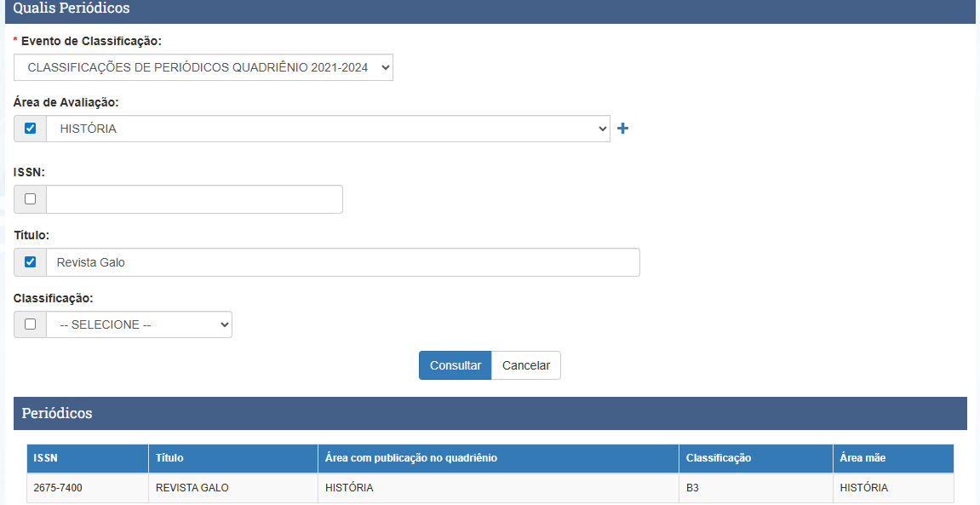Click the Título column header in results table

[169, 458]
